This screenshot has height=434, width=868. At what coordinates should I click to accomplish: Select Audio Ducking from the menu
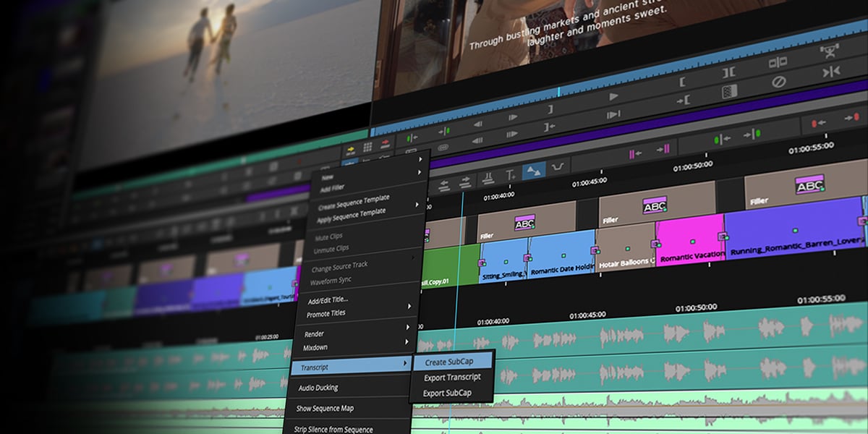[318, 387]
